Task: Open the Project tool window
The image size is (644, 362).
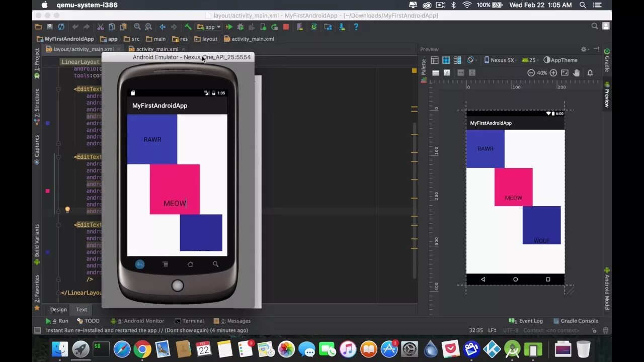Action: (x=37, y=63)
